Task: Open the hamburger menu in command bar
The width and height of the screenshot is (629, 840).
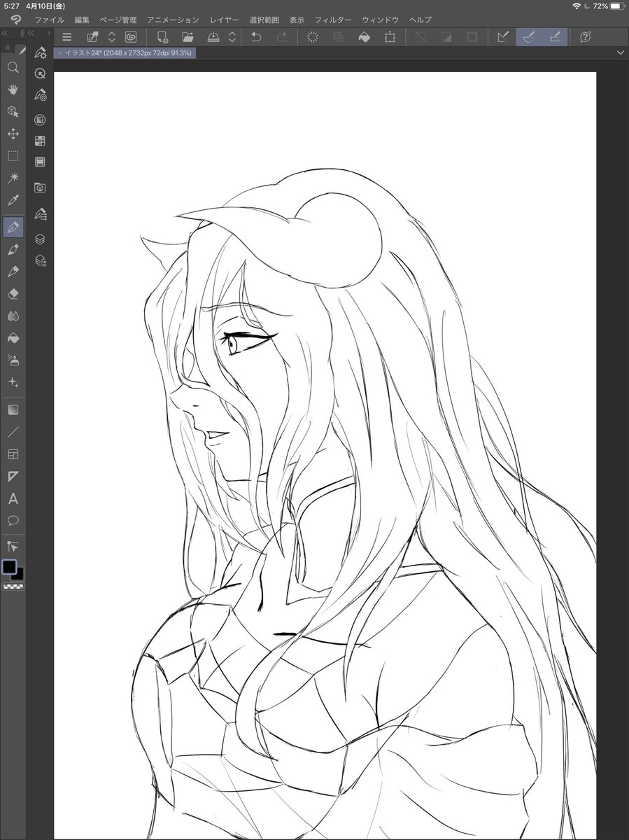Action: click(x=67, y=37)
